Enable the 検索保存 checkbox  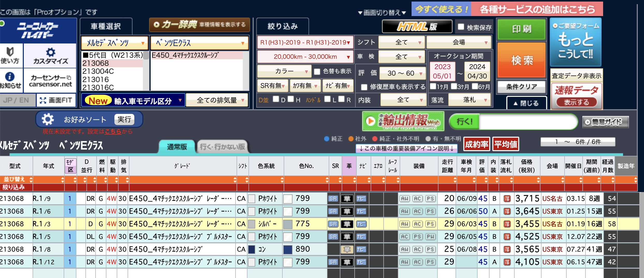[x=461, y=27]
